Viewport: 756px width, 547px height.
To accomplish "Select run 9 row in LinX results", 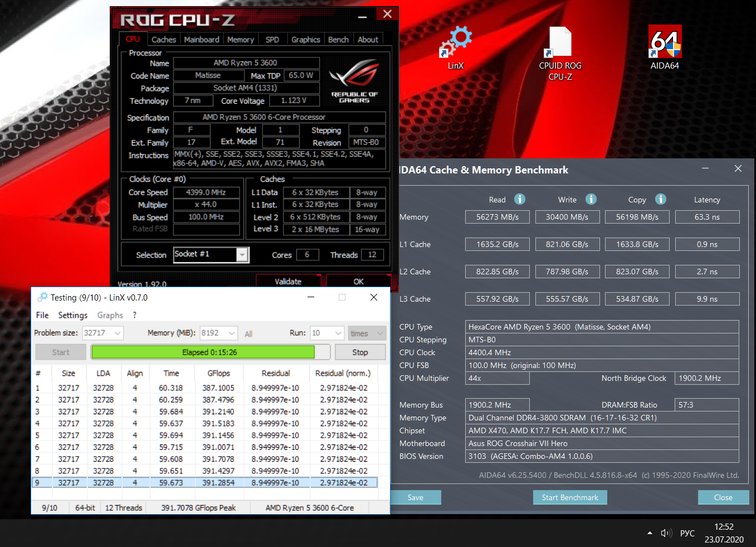I will [204, 483].
